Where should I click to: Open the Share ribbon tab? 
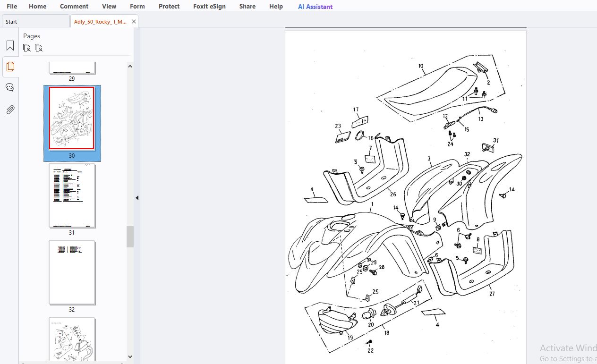(247, 6)
